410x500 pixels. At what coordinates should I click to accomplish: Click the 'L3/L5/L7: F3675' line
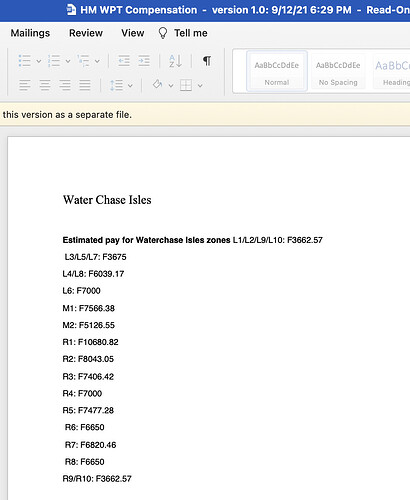pyautogui.click(x=95, y=257)
